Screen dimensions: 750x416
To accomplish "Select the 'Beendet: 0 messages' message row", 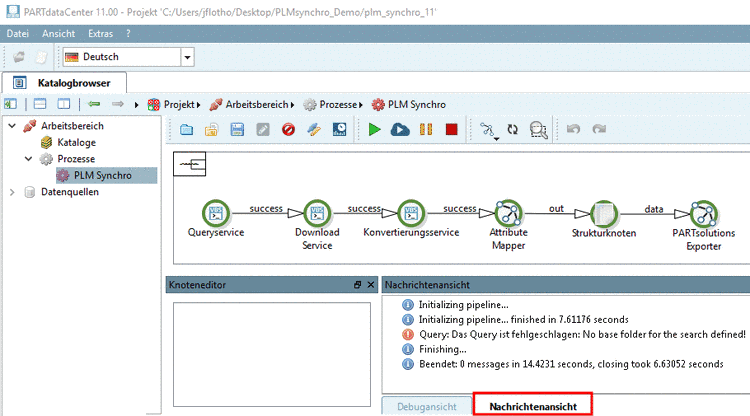I will pyautogui.click(x=562, y=364).
